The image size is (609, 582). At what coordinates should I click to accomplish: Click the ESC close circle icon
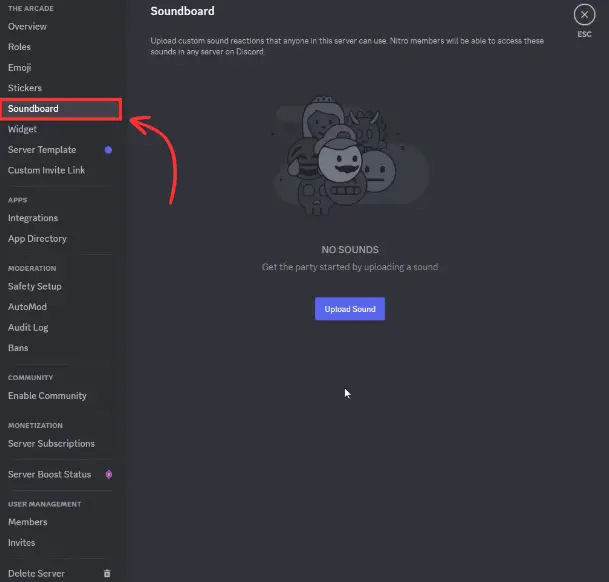584,15
